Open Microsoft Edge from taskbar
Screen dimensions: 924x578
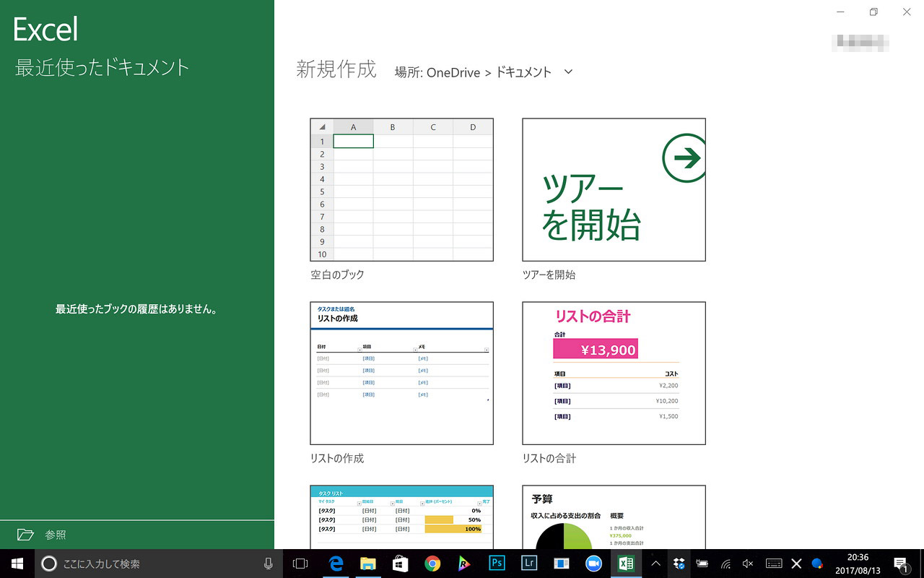coord(336,564)
